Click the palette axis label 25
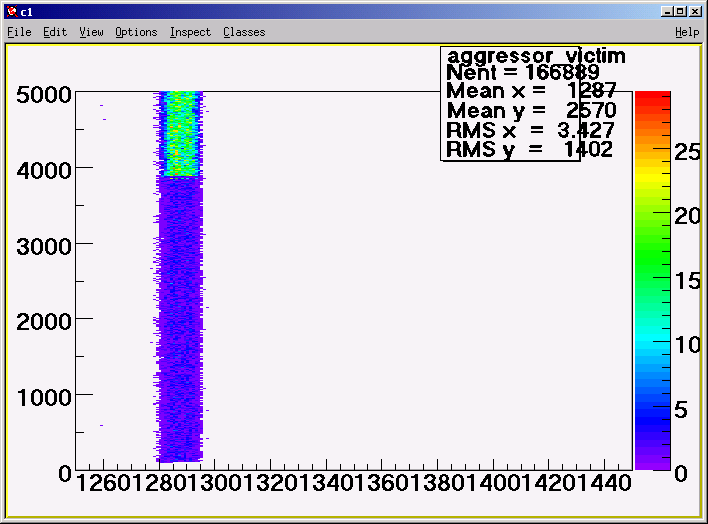The image size is (708, 524). coord(687,152)
